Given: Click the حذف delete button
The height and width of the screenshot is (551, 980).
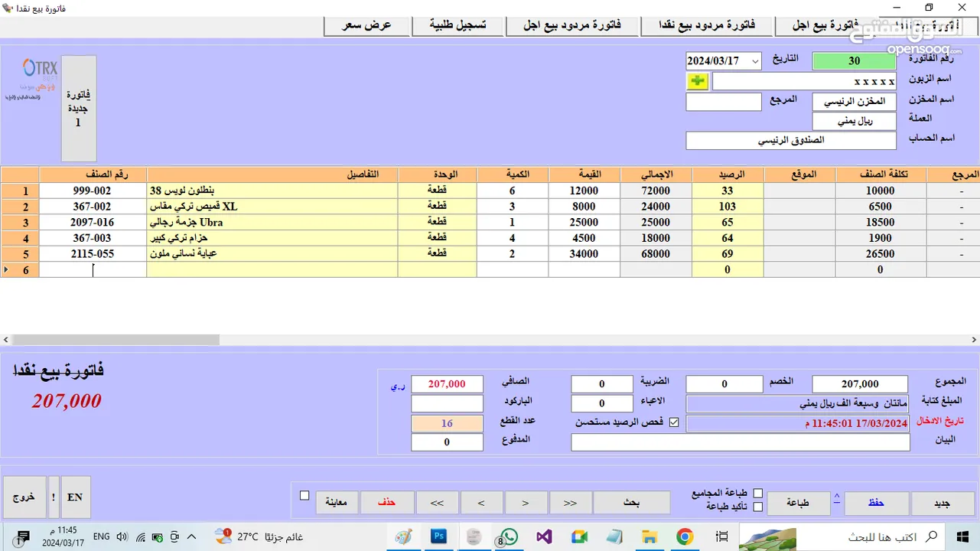Looking at the screenshot, I should (x=386, y=503).
